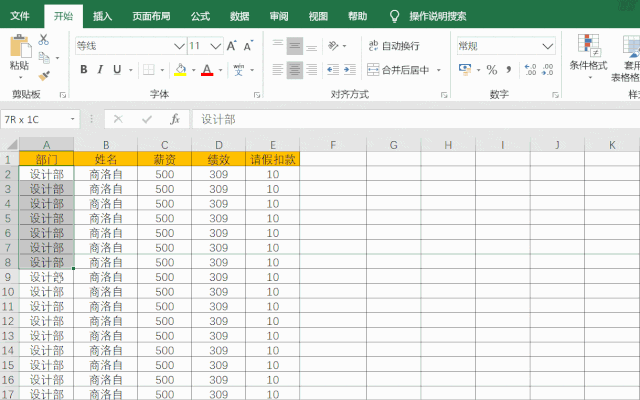640x400 pixels.
Task: Apply percent style
Action: click(x=492, y=70)
